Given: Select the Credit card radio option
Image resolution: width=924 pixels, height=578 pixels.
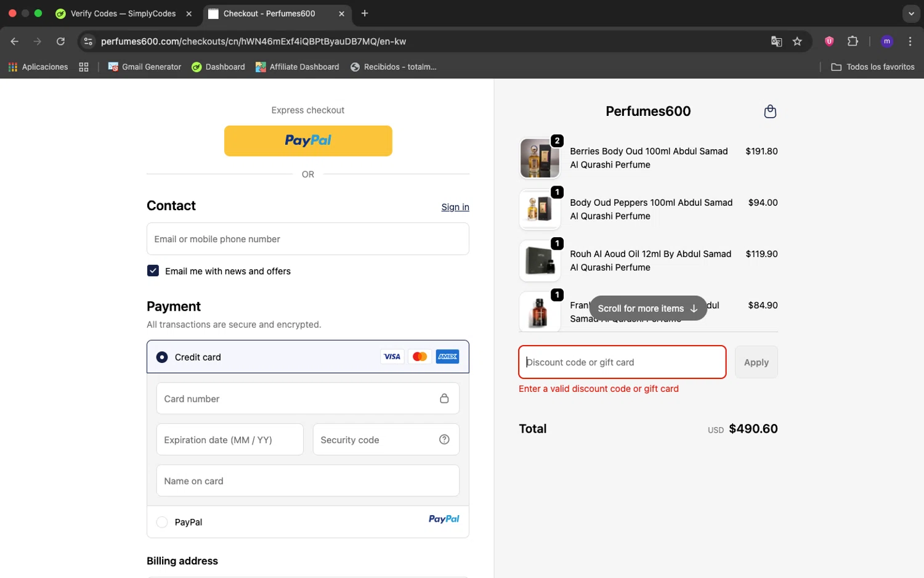Looking at the screenshot, I should coord(162,357).
